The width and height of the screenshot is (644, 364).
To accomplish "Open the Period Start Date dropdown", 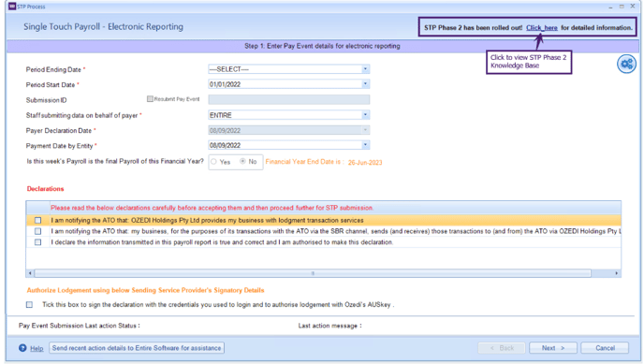I will tap(365, 84).
